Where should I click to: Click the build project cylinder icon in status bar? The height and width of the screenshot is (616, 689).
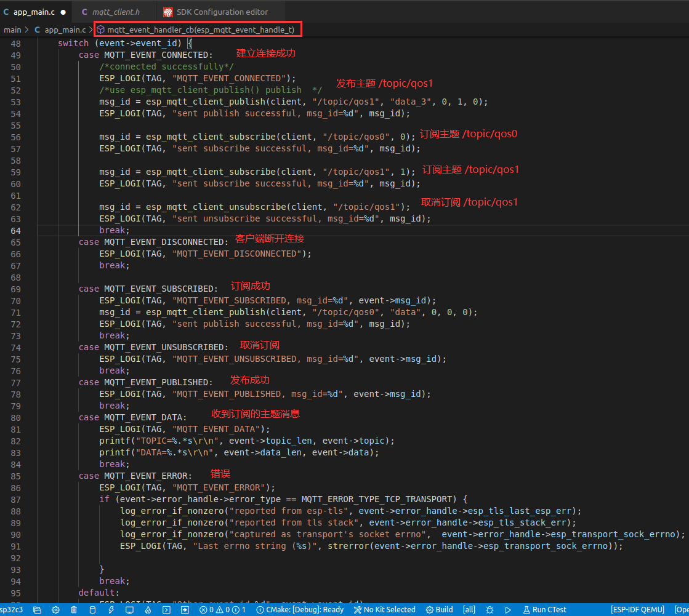point(92,610)
